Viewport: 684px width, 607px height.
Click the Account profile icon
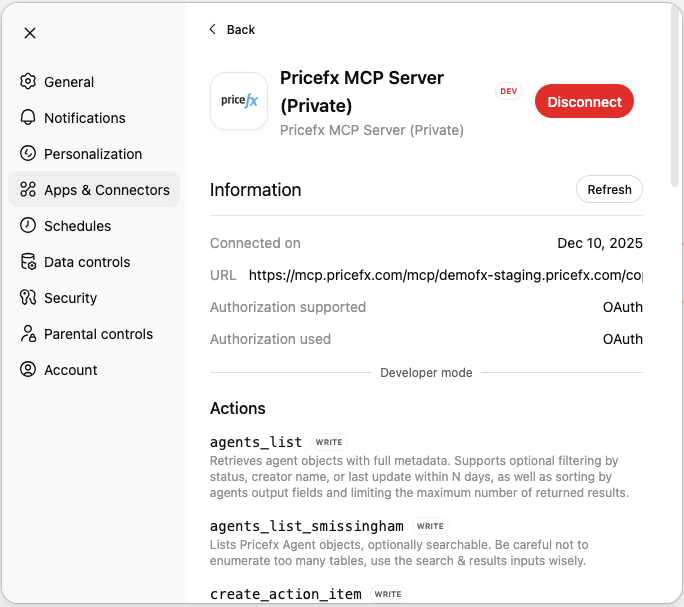click(x=28, y=370)
